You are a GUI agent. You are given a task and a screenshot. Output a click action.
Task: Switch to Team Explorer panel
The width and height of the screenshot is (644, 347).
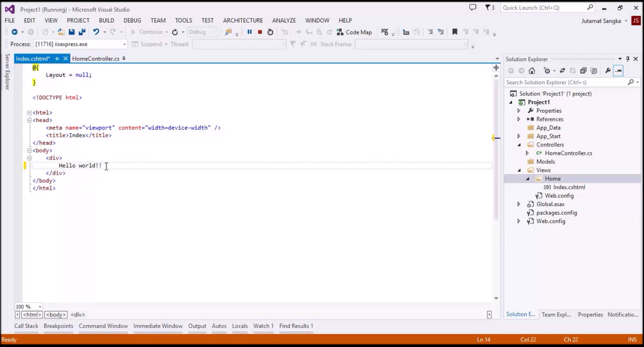(556, 314)
